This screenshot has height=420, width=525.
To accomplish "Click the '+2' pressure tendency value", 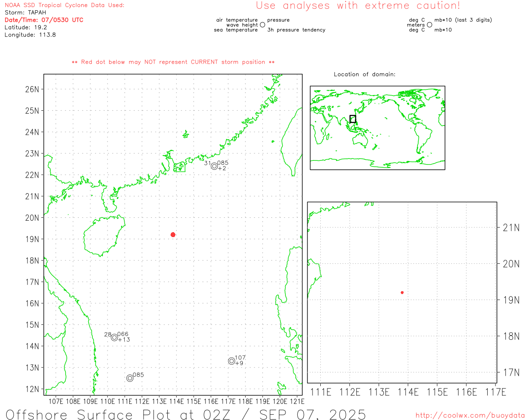I will 222,169.
